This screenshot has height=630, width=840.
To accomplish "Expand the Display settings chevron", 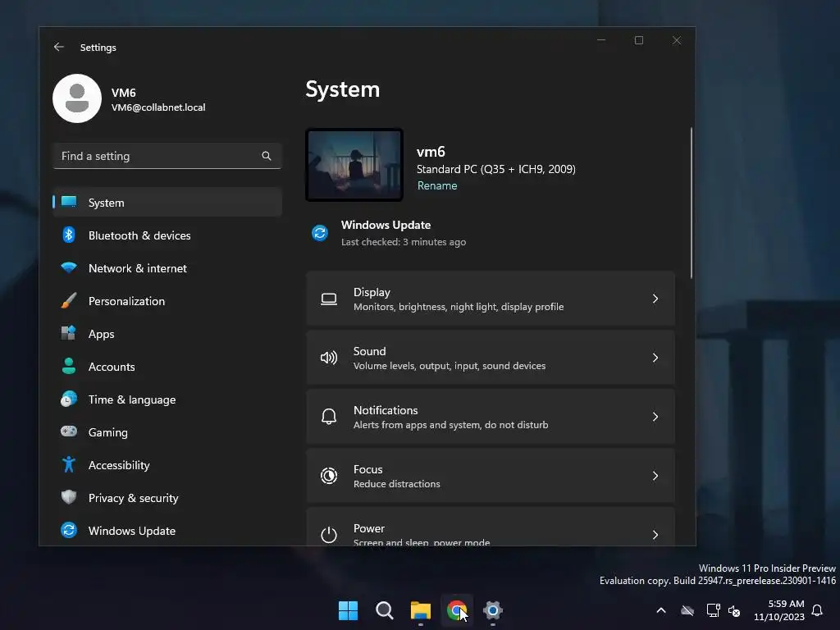I will click(655, 299).
